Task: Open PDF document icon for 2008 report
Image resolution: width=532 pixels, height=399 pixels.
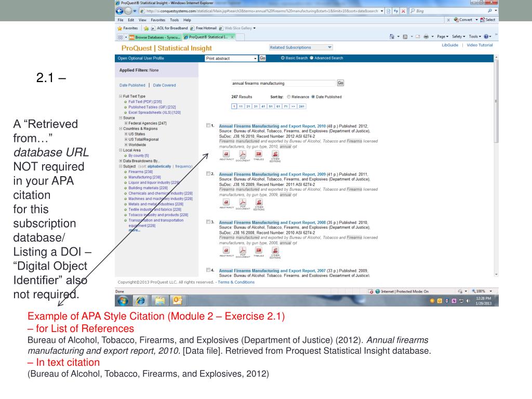Action: point(243,251)
